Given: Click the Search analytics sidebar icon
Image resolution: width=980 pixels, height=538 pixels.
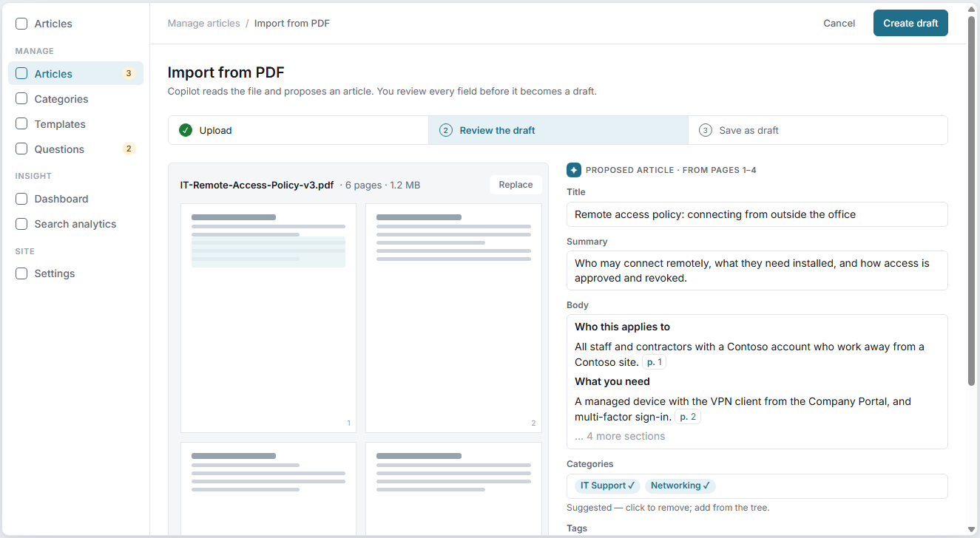Looking at the screenshot, I should (x=21, y=224).
